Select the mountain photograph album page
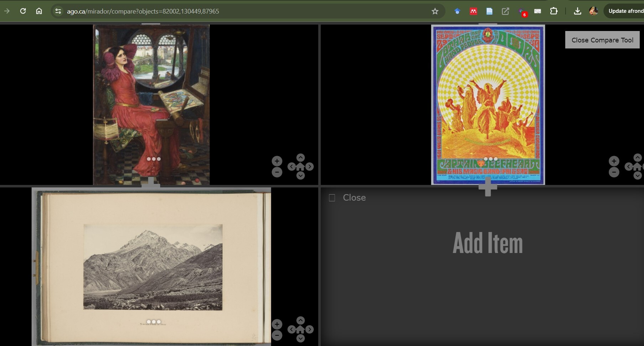 click(x=151, y=267)
